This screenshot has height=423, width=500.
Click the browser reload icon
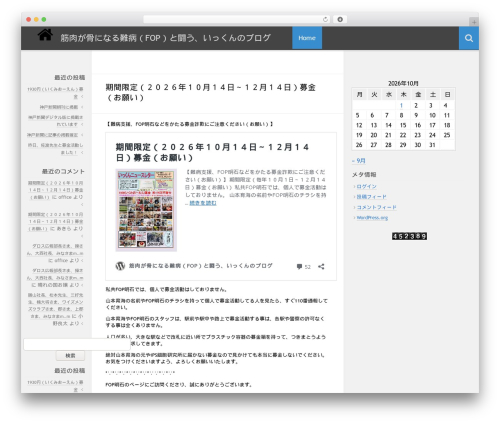(325, 19)
